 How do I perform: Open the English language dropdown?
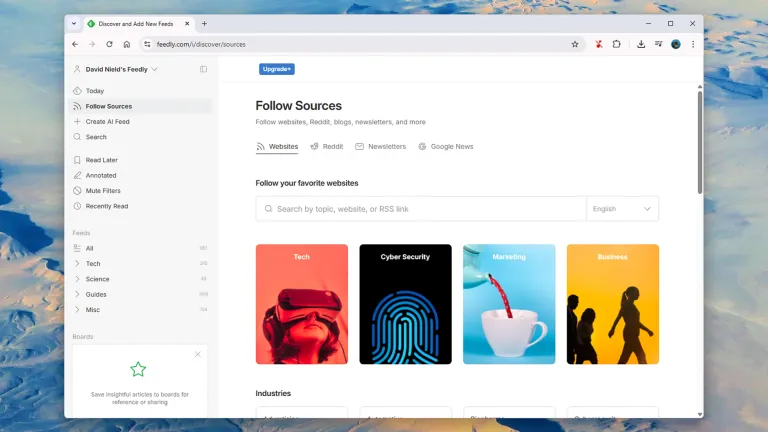coord(622,209)
